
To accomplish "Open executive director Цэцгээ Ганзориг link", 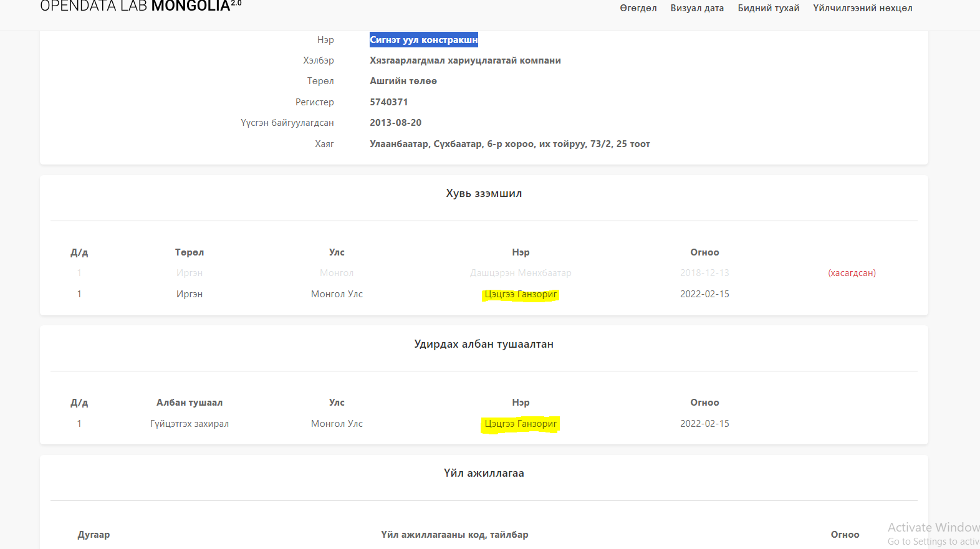I will click(521, 424).
